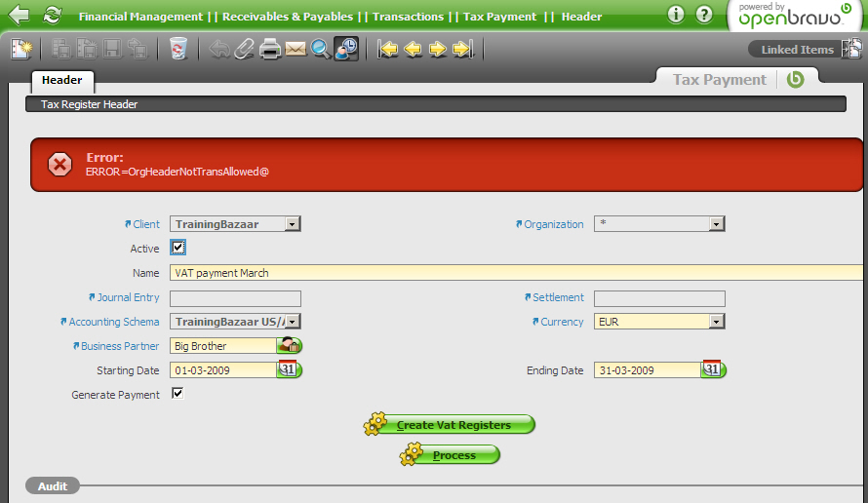
Task: Click the greyed Undo arrow icon
Action: pos(219,50)
